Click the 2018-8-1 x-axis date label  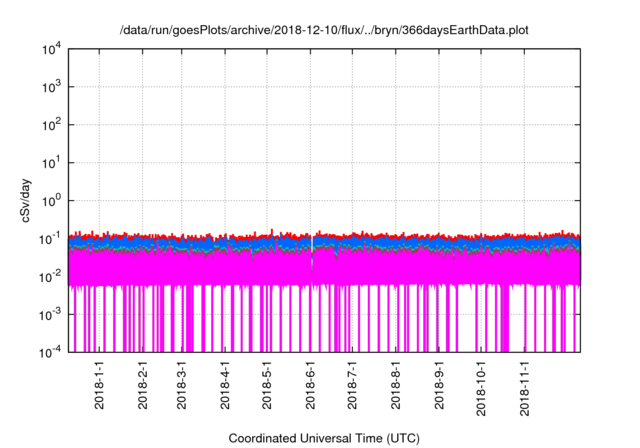(x=396, y=385)
